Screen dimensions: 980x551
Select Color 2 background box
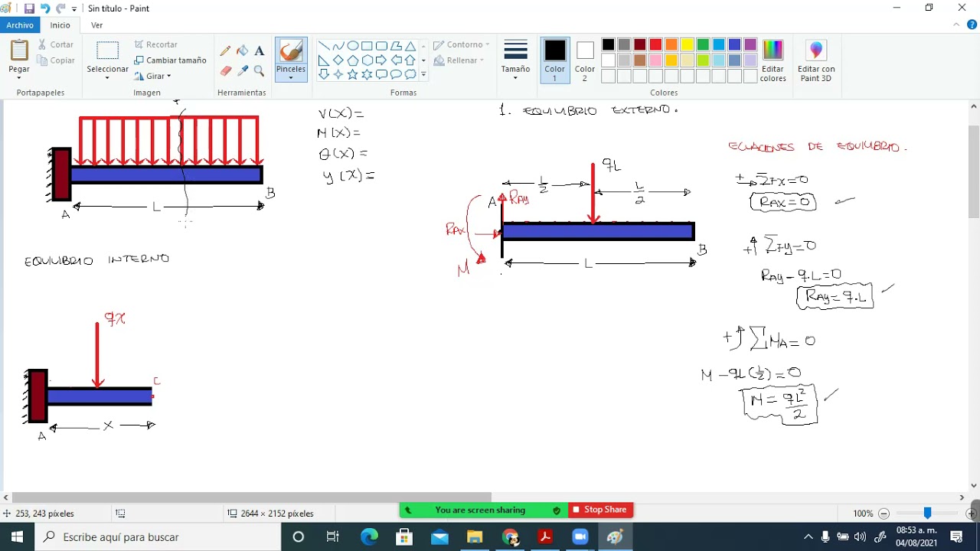pyautogui.click(x=585, y=60)
